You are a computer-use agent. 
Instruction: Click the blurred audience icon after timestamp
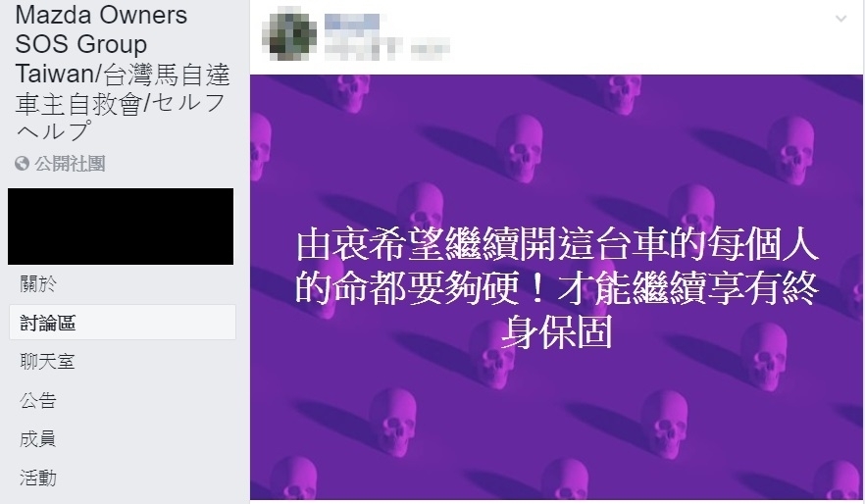click(431, 48)
